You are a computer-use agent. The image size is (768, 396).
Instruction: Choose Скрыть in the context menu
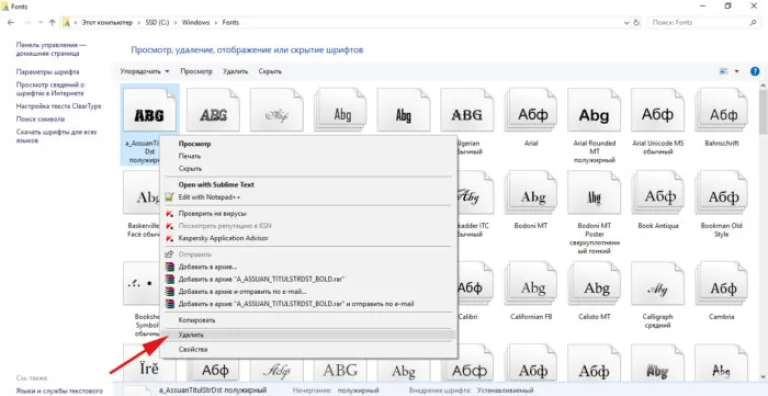tap(309, 169)
